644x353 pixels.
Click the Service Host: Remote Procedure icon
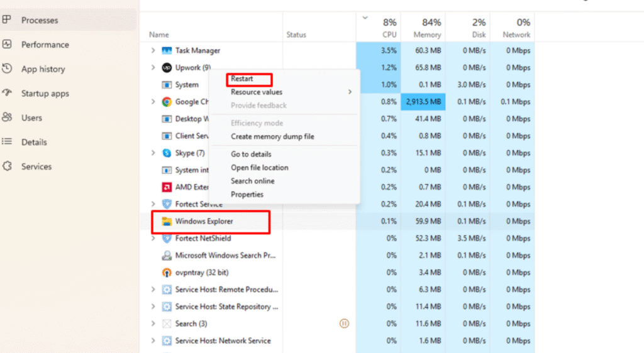tap(166, 290)
